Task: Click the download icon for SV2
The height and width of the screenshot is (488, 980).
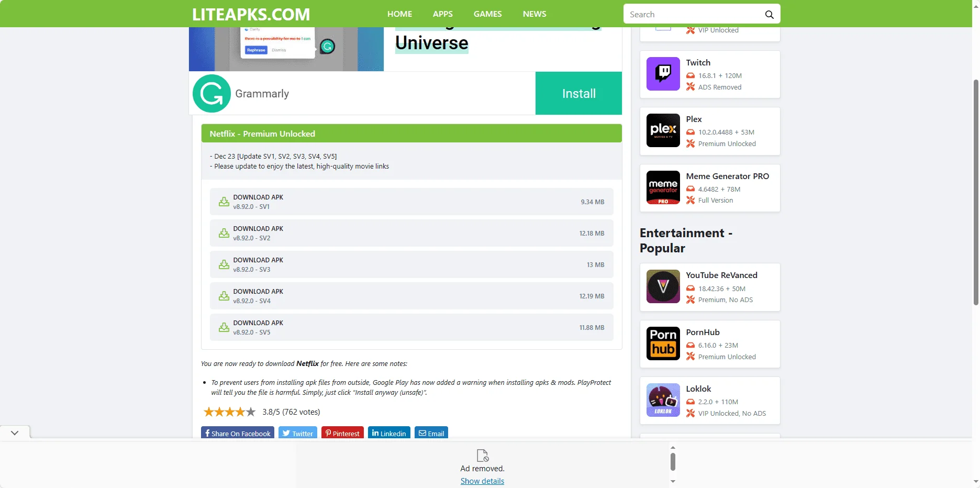Action: click(224, 233)
